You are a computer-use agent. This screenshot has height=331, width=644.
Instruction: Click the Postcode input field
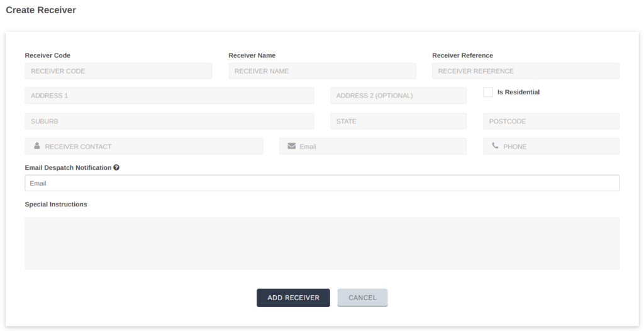click(x=551, y=121)
